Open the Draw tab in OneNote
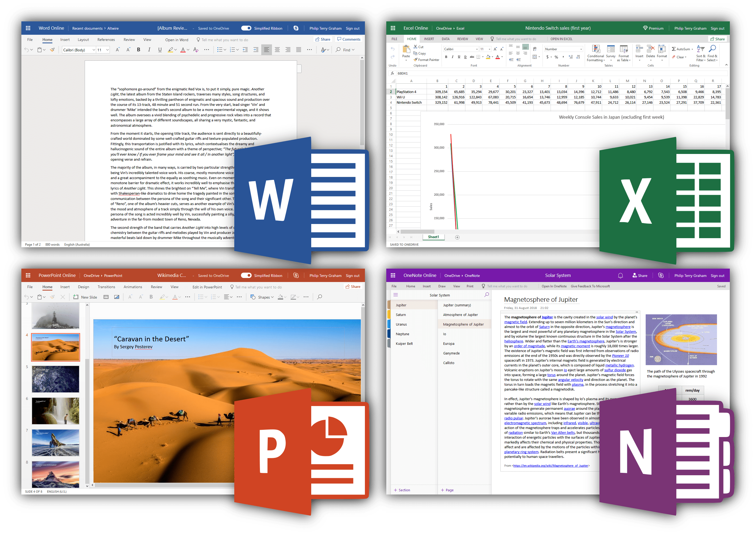Viewport: 756px width, 537px height. (x=442, y=286)
